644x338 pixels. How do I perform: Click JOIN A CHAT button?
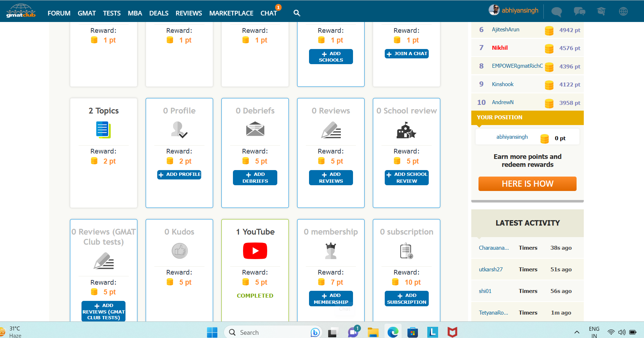[406, 53]
